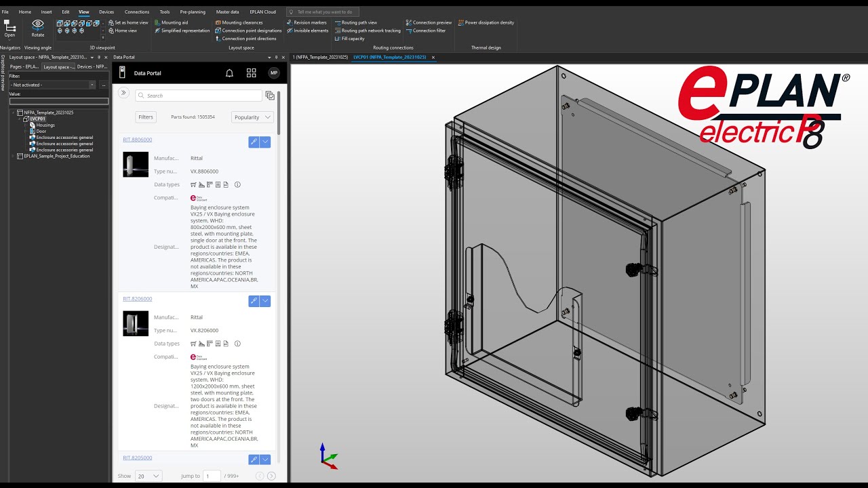This screenshot has width=868, height=488.
Task: Open the Devices ribbon tab
Action: [x=106, y=12]
